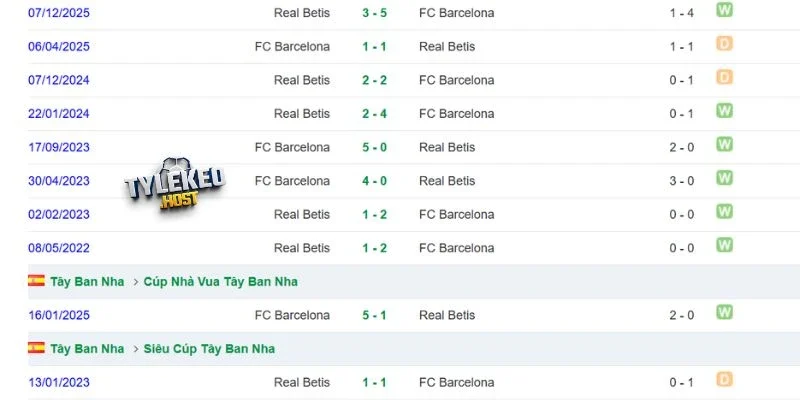Viewport: 800px width, 400px height.
Task: Click the W result badge for 22/01/2024
Action: [724, 111]
